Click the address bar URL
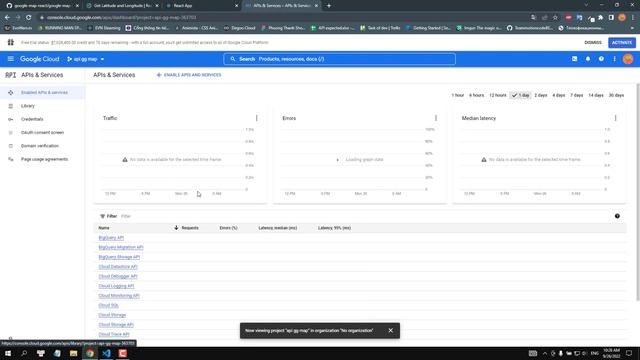Viewport: 640px width, 360px height. 122,18
